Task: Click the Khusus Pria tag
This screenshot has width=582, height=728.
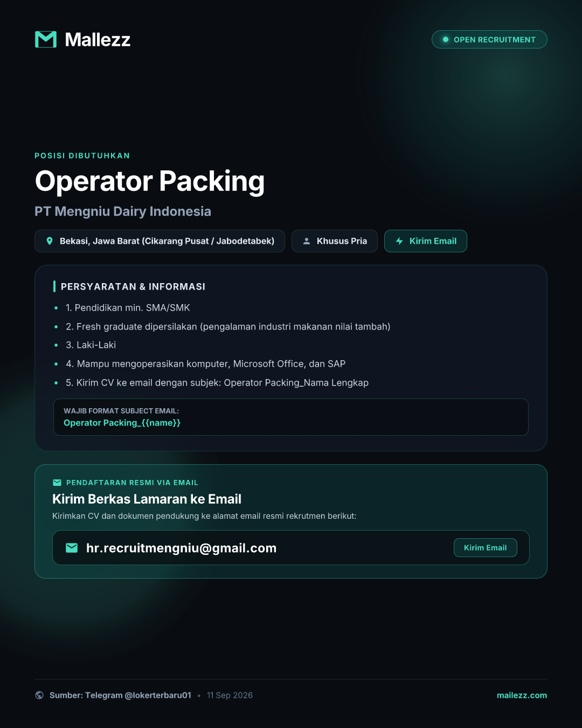Action: click(335, 241)
